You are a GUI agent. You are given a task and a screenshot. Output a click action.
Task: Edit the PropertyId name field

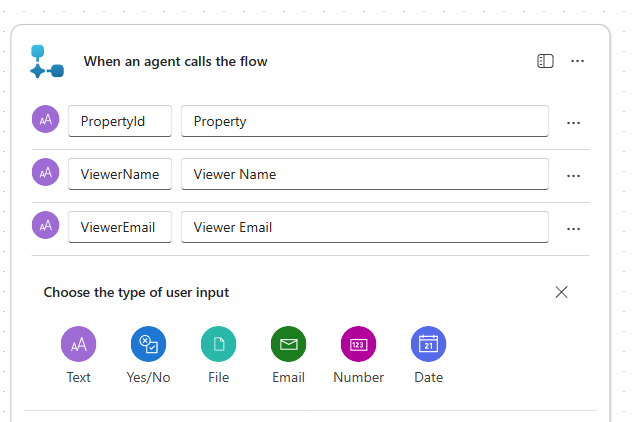(120, 121)
